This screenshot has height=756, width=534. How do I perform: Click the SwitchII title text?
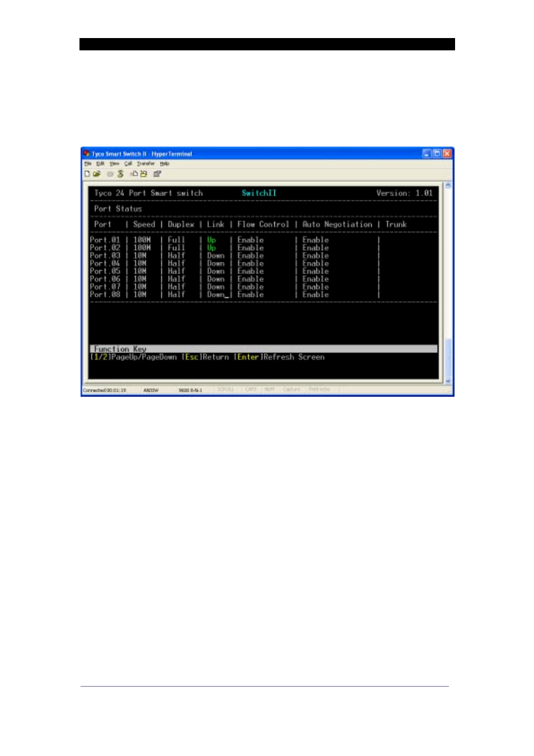[259, 193]
